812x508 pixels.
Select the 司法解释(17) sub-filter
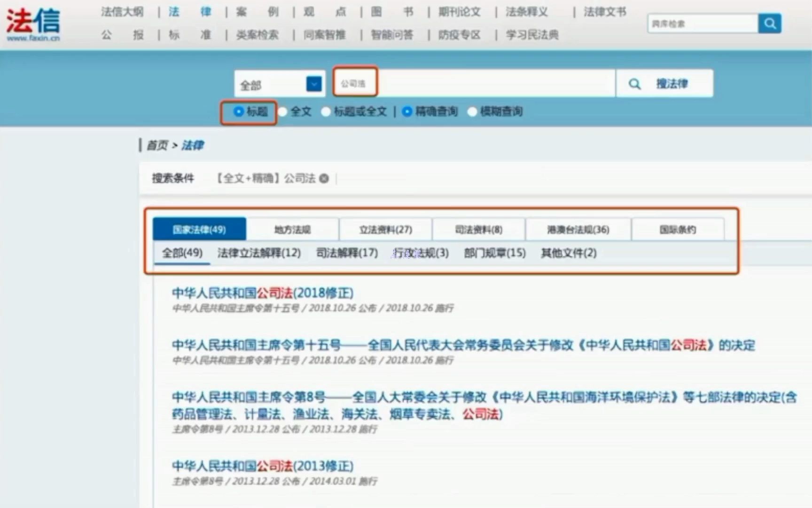pyautogui.click(x=347, y=253)
